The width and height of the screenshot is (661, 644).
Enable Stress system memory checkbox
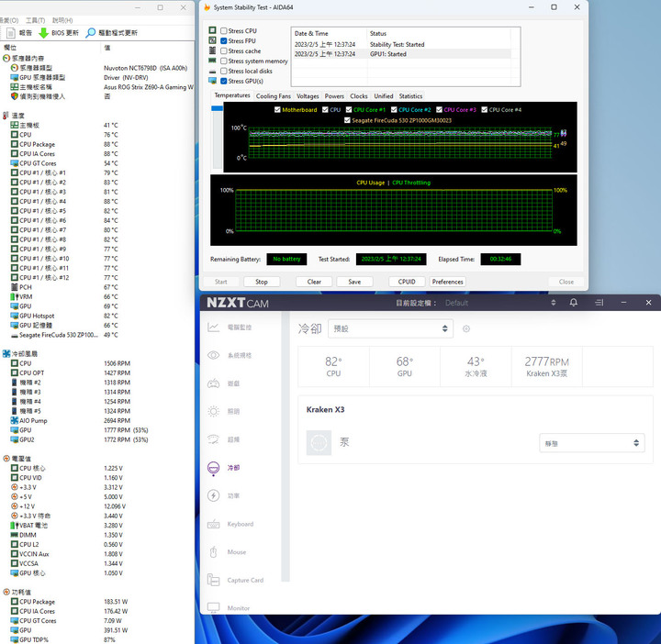pos(224,61)
